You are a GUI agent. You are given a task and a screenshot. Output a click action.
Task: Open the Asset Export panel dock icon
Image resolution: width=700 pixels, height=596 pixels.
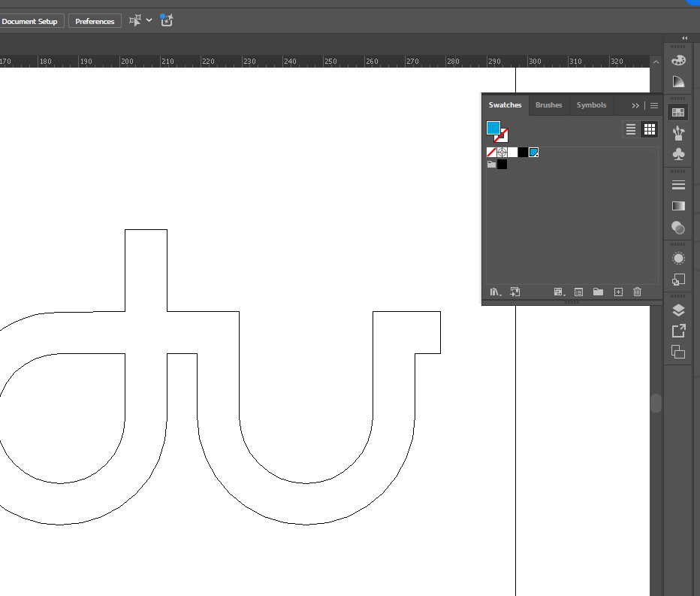tap(678, 331)
